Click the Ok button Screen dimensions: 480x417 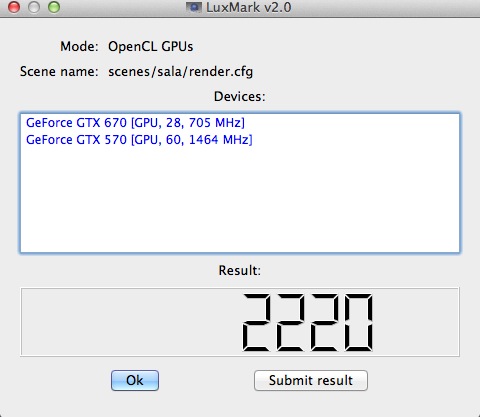135,380
